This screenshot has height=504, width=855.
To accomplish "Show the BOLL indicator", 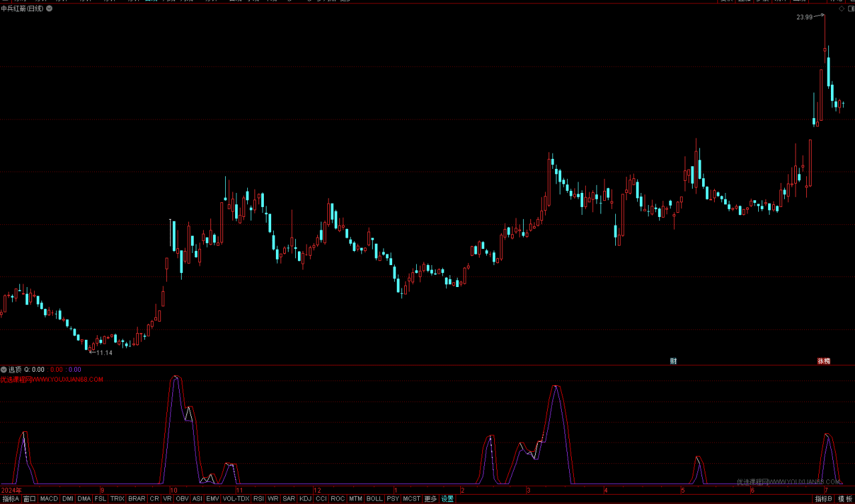I will tap(374, 499).
